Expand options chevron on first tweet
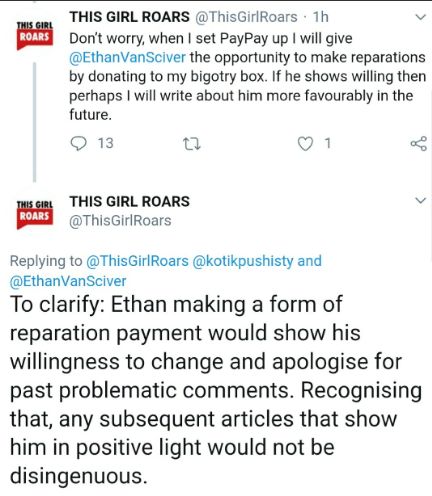432x496 pixels. (x=421, y=17)
